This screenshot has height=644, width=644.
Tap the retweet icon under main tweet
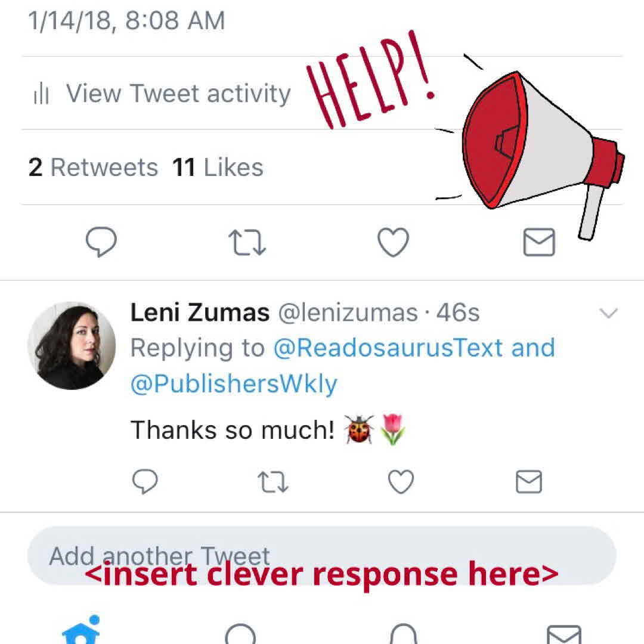click(247, 243)
